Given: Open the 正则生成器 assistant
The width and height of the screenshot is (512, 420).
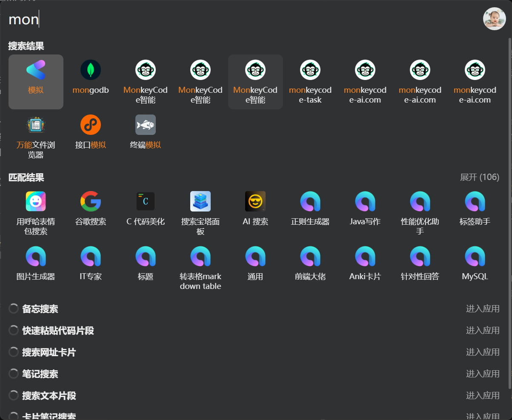Looking at the screenshot, I should click(310, 201).
